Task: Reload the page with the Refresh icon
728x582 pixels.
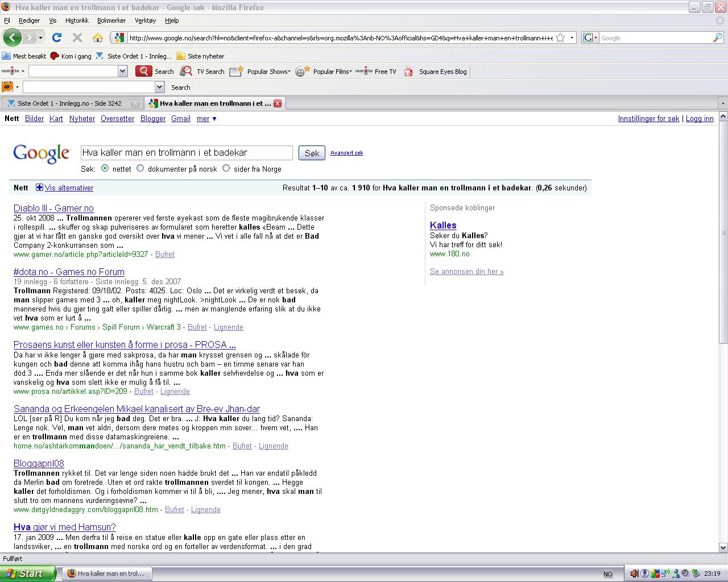Action: tap(56, 38)
